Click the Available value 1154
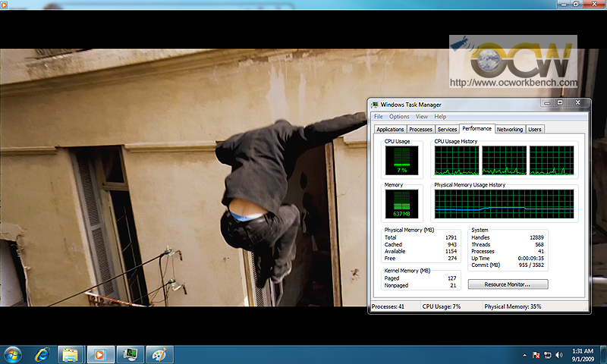Viewport: 607px width, 364px height. [x=451, y=251]
